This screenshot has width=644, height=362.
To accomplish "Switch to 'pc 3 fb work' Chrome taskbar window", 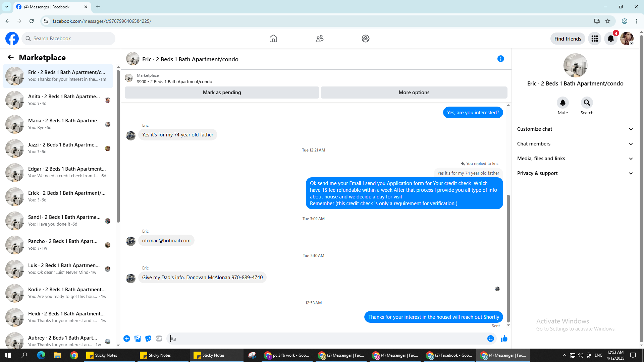I will (287, 355).
